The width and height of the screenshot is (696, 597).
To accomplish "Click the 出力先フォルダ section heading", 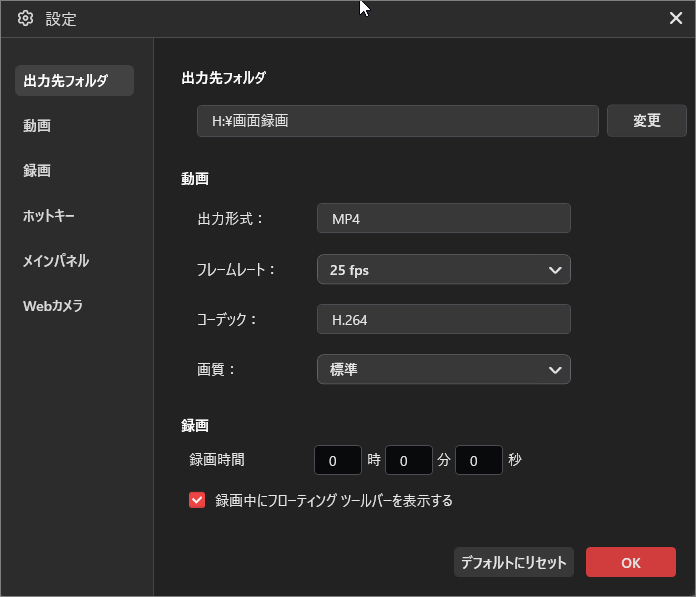I will (x=224, y=78).
